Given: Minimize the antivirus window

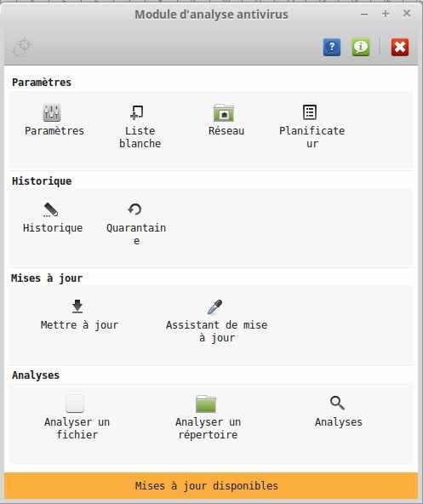Looking at the screenshot, I should pos(364,14).
